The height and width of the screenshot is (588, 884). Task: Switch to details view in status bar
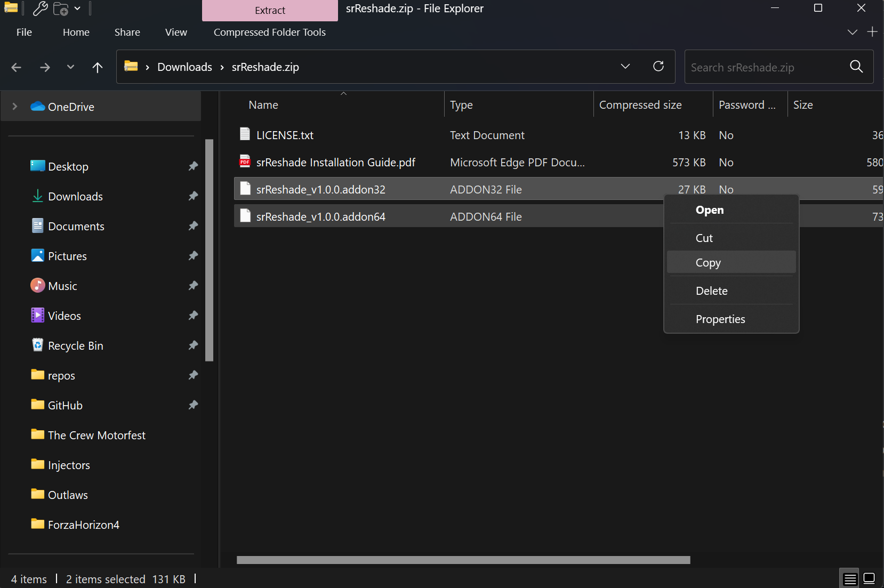pos(850,578)
